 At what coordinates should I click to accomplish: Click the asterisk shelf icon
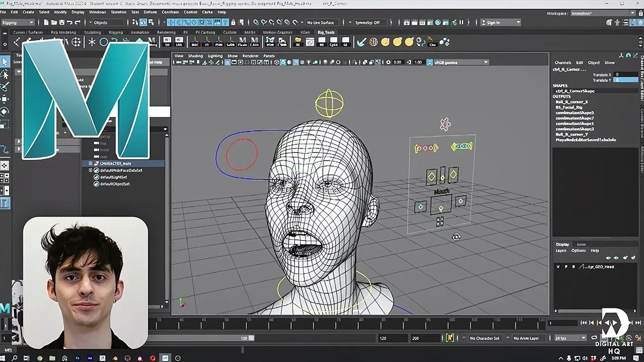pos(92,42)
